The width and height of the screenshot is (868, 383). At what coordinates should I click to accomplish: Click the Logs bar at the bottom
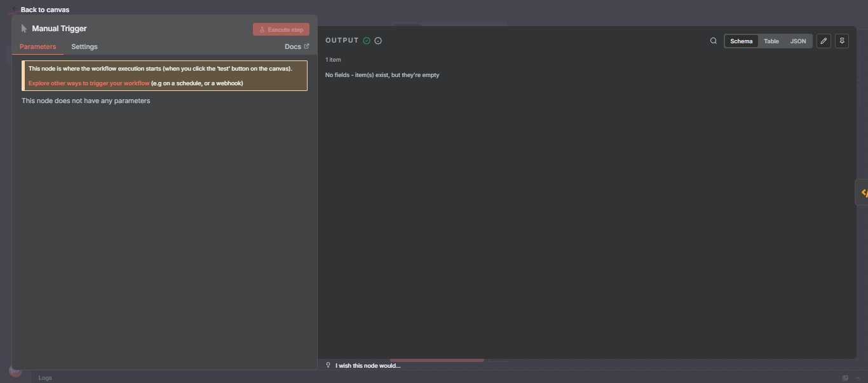point(44,377)
